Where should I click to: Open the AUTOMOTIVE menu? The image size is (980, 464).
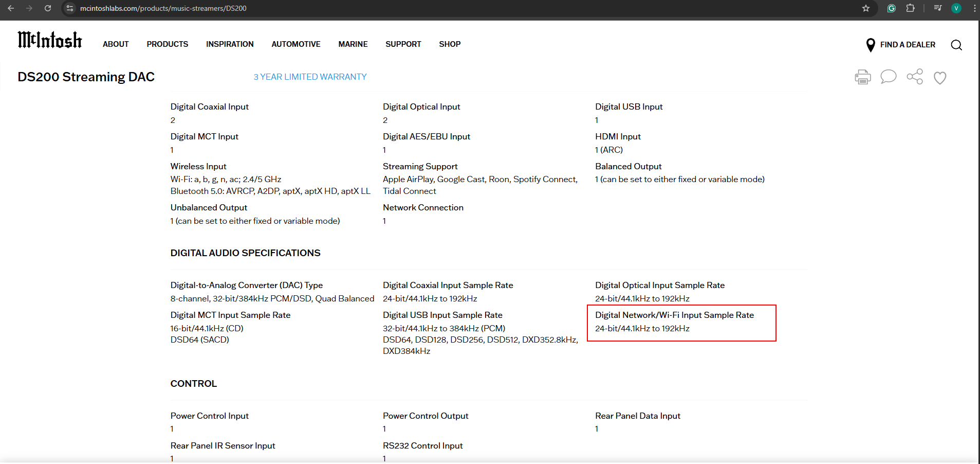click(296, 44)
